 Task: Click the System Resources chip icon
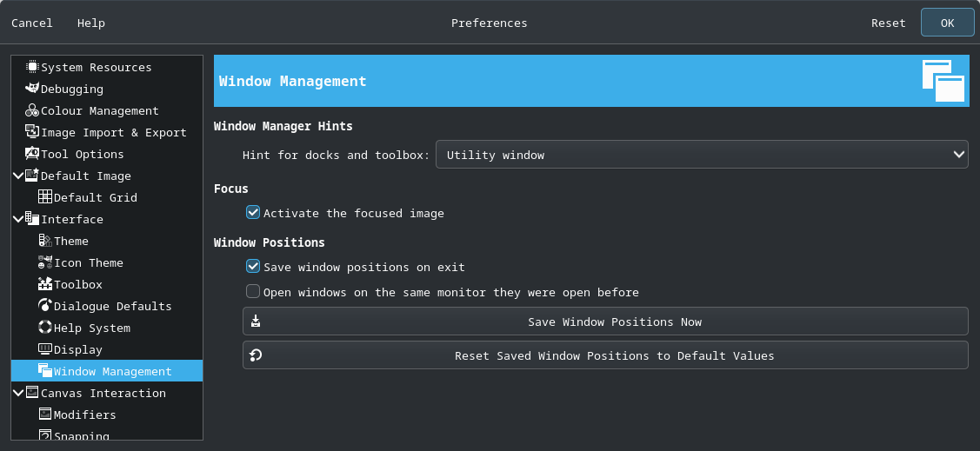coord(32,67)
